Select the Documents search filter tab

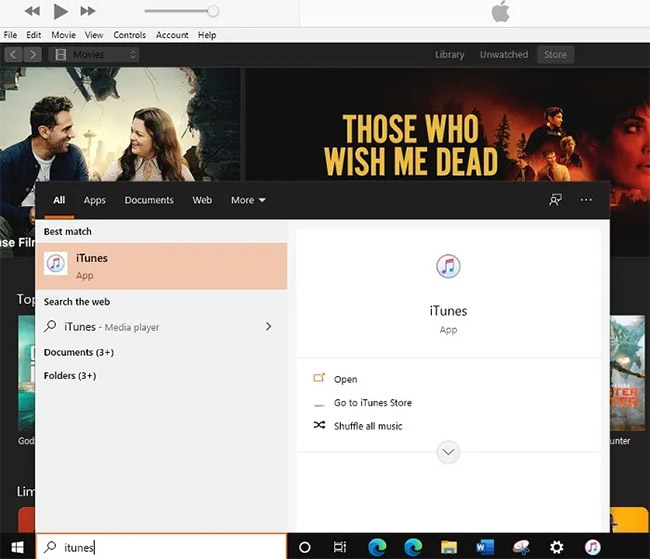[x=149, y=200]
